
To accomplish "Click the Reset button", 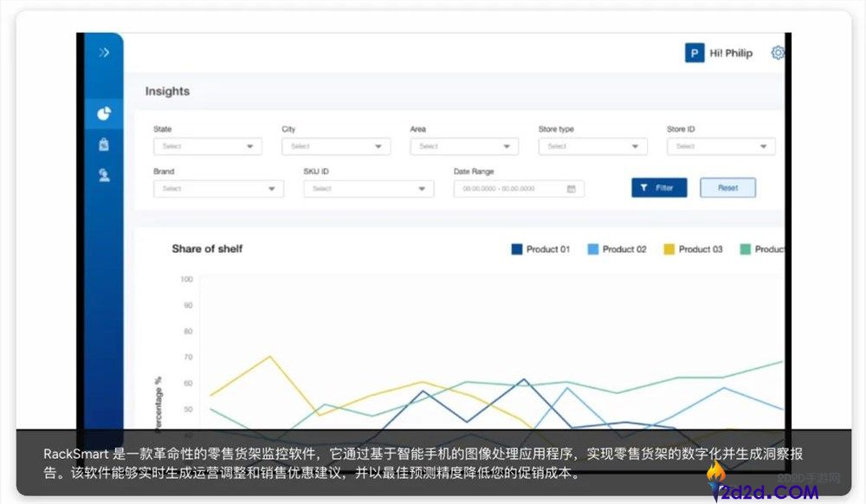I will (x=728, y=188).
